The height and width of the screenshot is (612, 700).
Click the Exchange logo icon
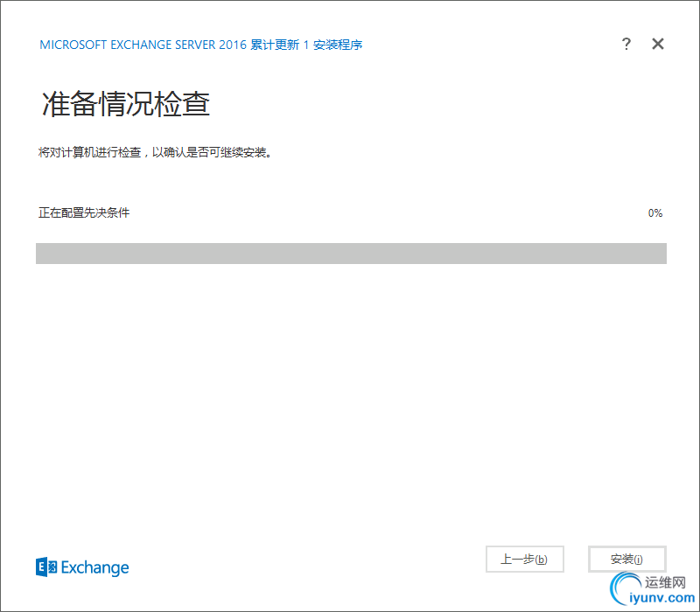46,567
